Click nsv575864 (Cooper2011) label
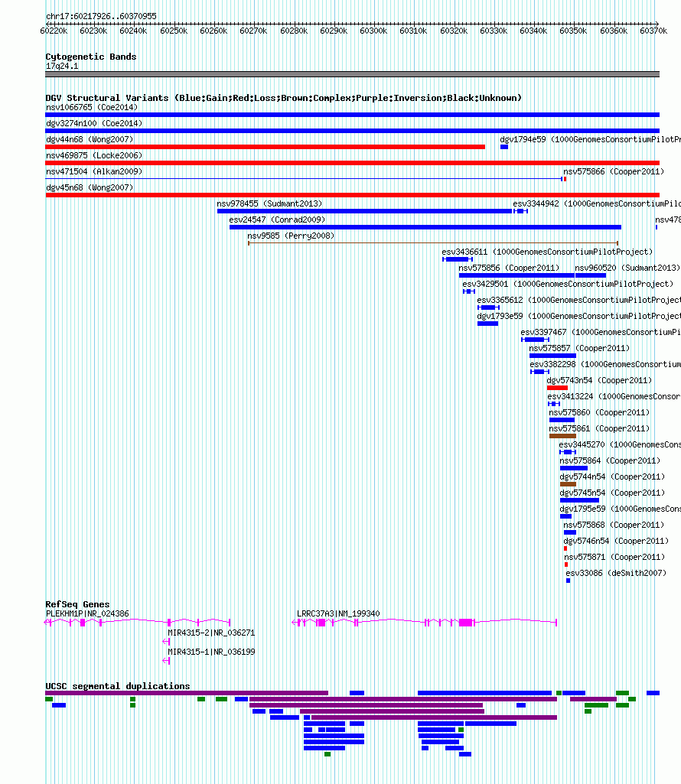The image size is (681, 784). [x=610, y=460]
